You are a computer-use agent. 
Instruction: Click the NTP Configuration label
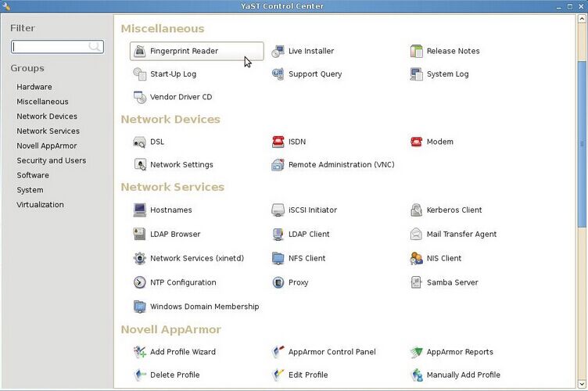click(x=183, y=282)
